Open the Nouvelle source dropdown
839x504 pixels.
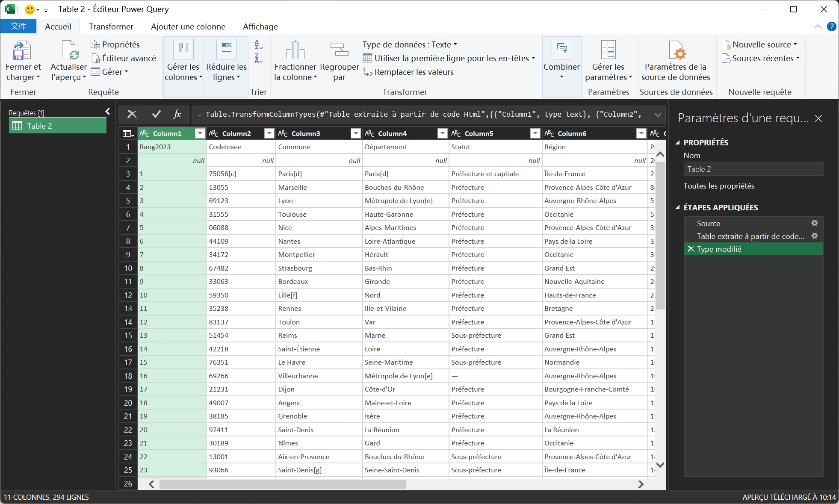759,44
